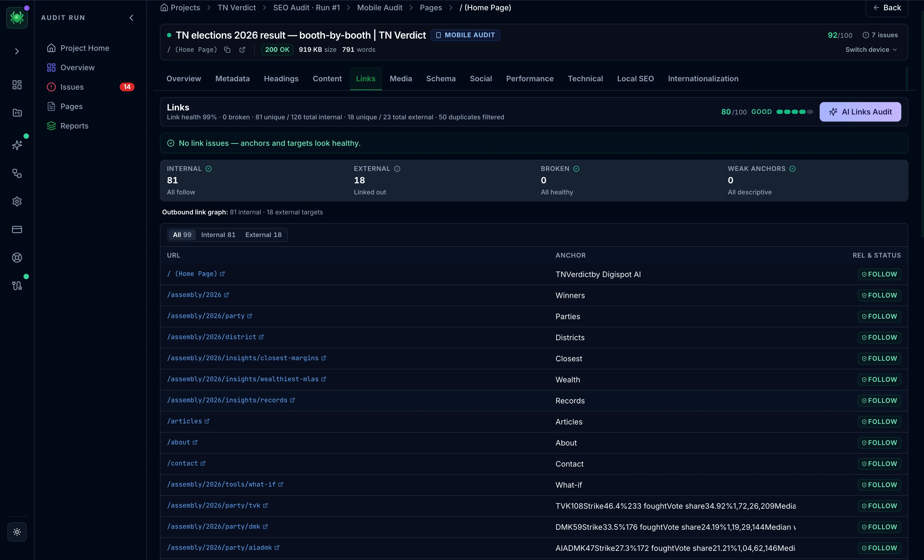Select the External 18 filter

[263, 235]
